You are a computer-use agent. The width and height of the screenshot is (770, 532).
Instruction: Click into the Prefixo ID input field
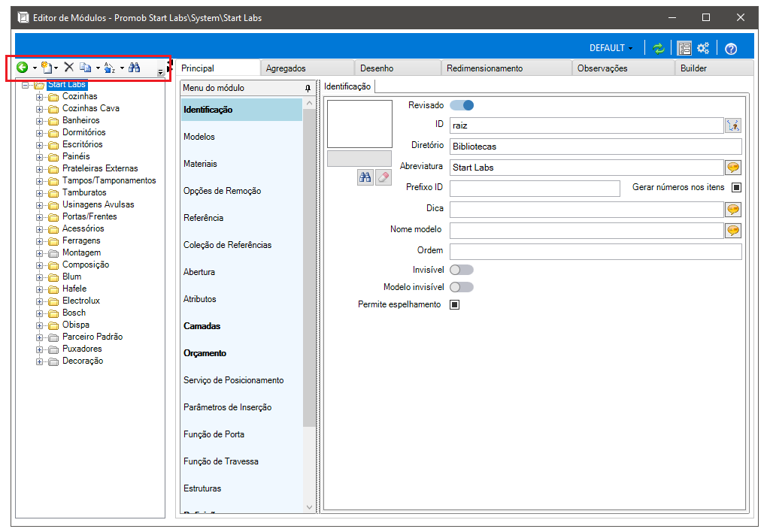535,189
